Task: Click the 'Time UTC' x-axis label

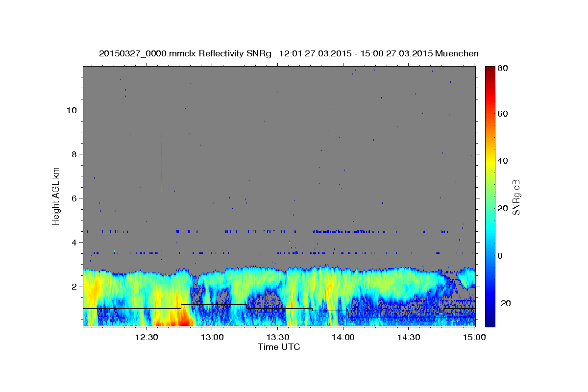Action: pyautogui.click(x=279, y=347)
